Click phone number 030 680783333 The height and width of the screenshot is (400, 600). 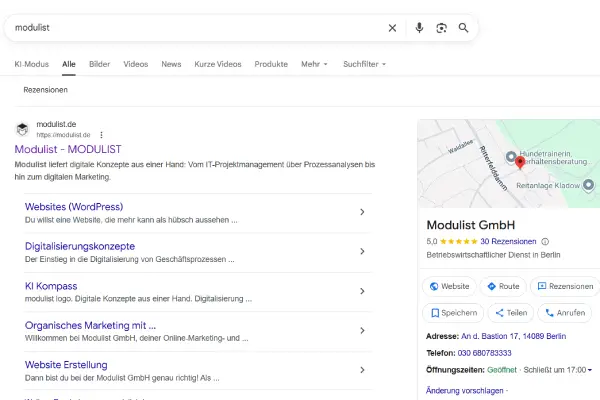pyautogui.click(x=484, y=353)
